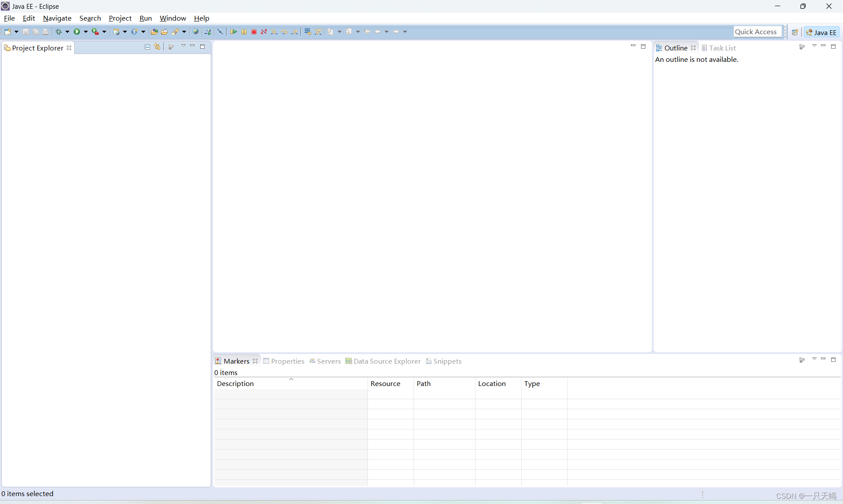Select the Java EE perspective button
The width and height of the screenshot is (843, 504).
(821, 32)
